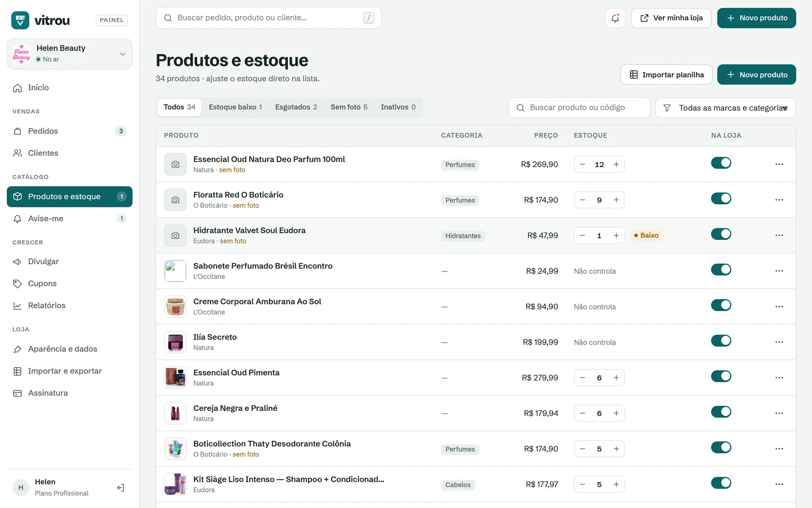This screenshot has height=508, width=812.
Task: Go to Início in sidebar
Action: 69,88
